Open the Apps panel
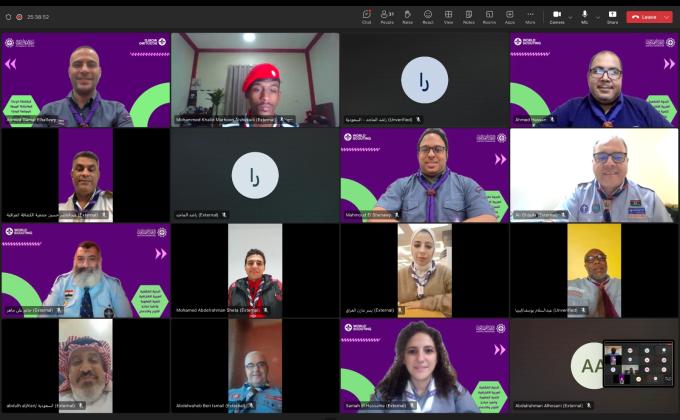Screen dimensions: 680x420 [509, 16]
